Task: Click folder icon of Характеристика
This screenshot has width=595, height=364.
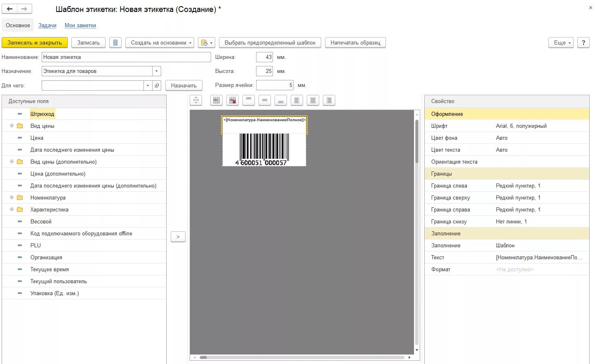Action: (20, 209)
